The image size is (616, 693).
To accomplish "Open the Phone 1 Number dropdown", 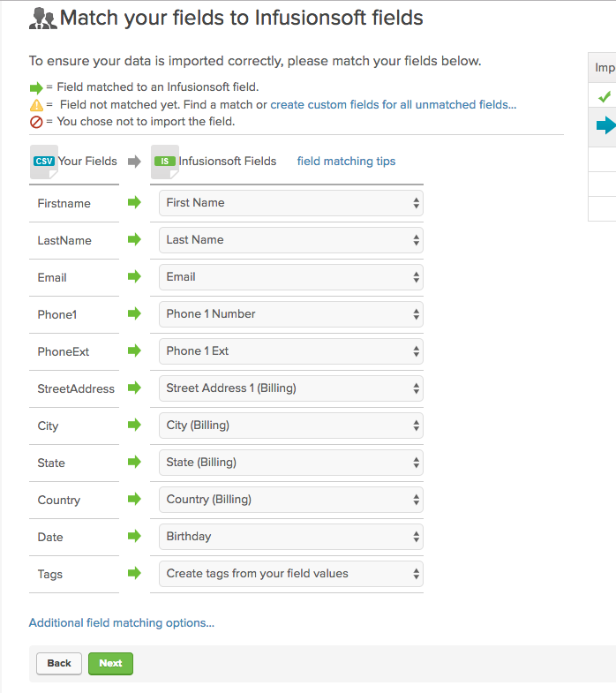I will (x=290, y=314).
